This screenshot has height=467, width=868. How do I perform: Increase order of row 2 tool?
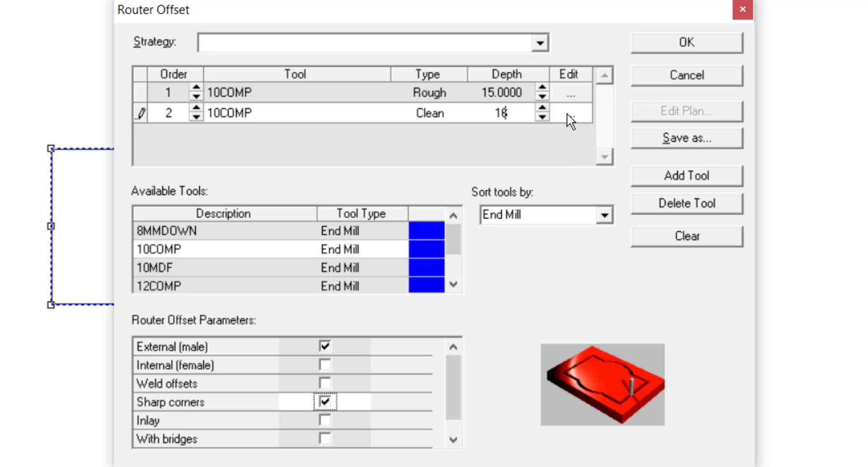pyautogui.click(x=196, y=108)
